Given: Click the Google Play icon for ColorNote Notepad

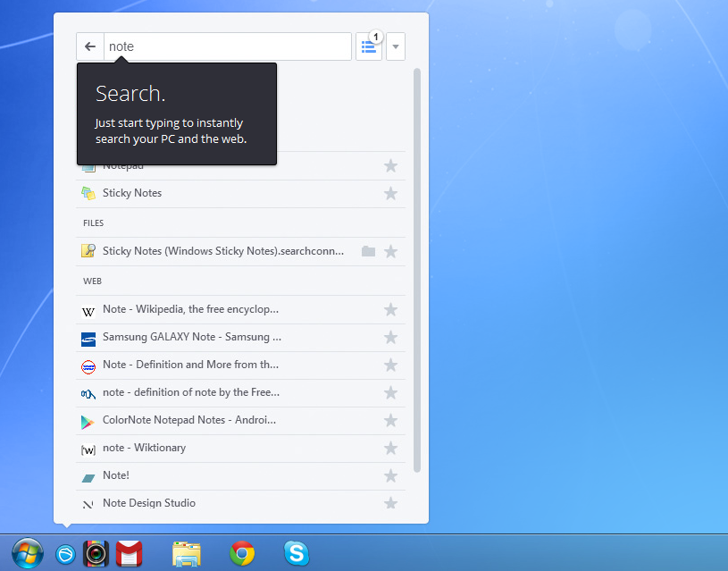Looking at the screenshot, I should [x=88, y=420].
